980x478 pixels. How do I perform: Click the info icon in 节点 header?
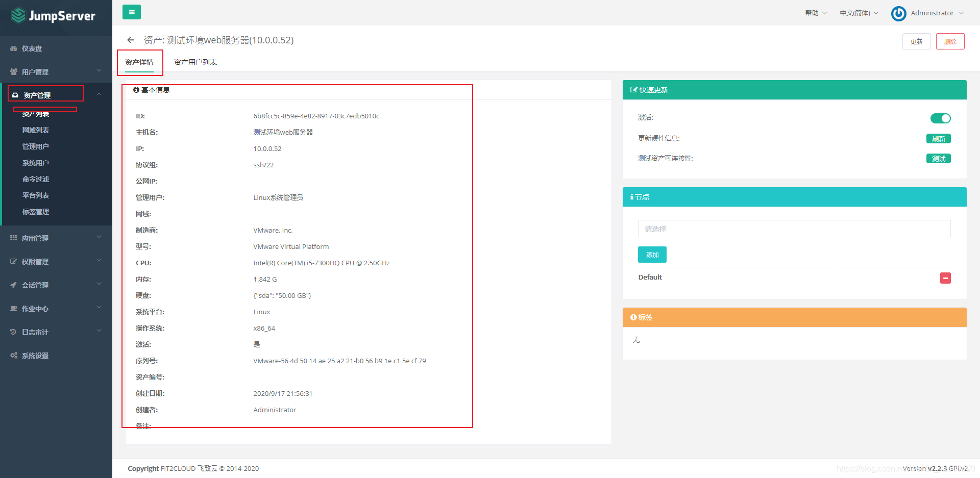tap(632, 197)
